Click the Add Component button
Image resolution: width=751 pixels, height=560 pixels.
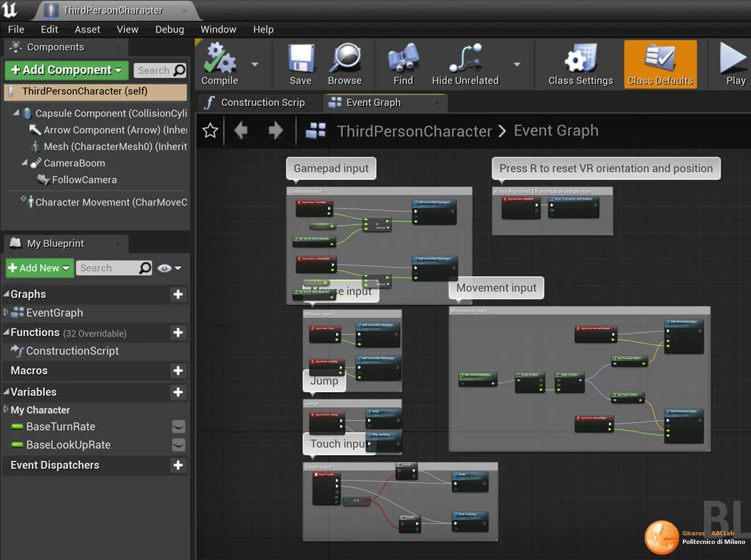click(67, 70)
